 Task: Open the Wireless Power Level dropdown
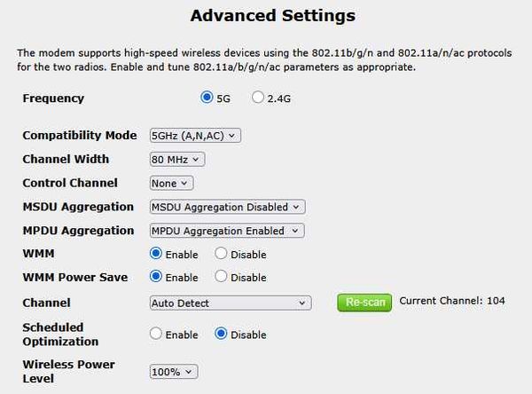coord(174,372)
